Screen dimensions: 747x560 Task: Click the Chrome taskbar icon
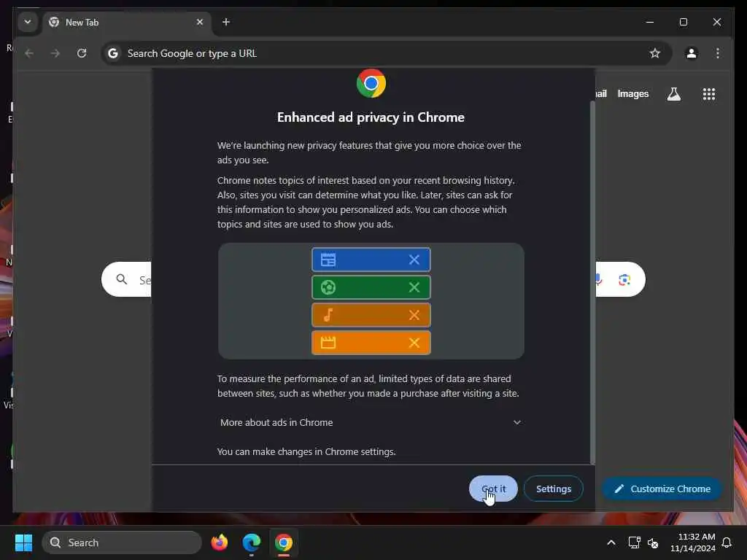(x=284, y=542)
